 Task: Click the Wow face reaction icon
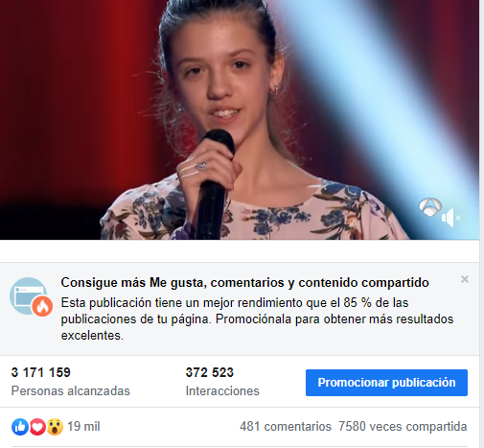coord(55,427)
